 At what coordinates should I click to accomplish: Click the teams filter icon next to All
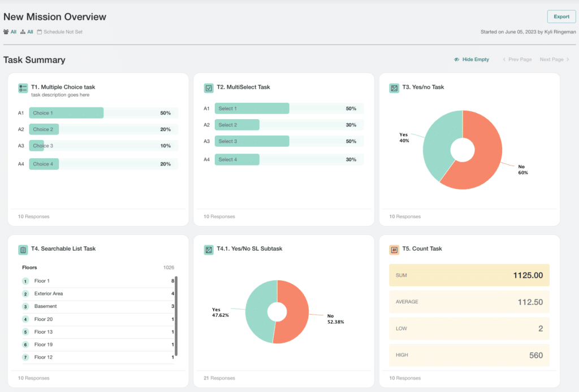coord(6,32)
